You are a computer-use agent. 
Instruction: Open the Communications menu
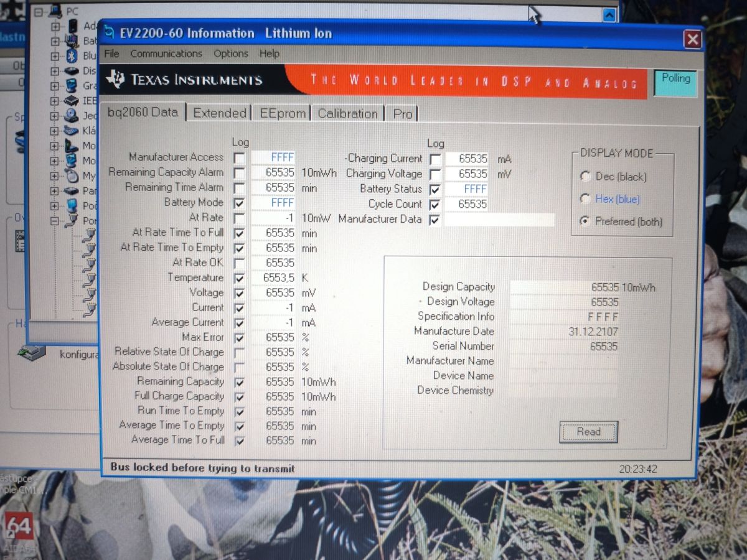pyautogui.click(x=166, y=54)
